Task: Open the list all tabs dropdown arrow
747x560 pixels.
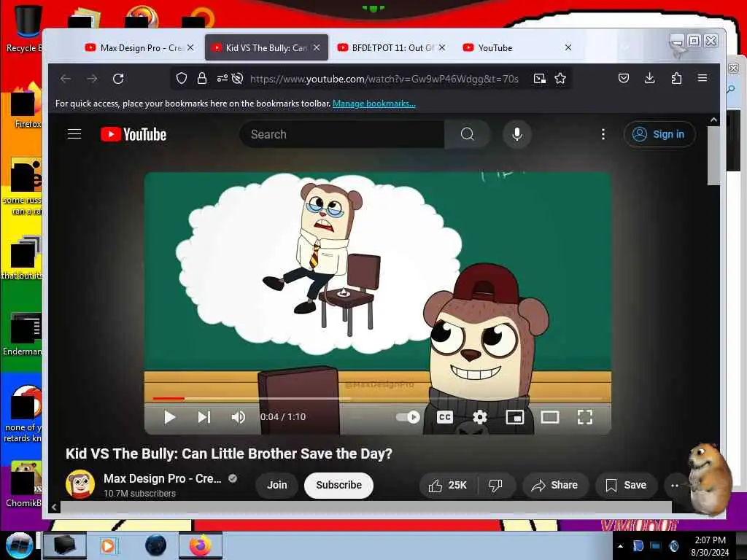Action: 625,47
